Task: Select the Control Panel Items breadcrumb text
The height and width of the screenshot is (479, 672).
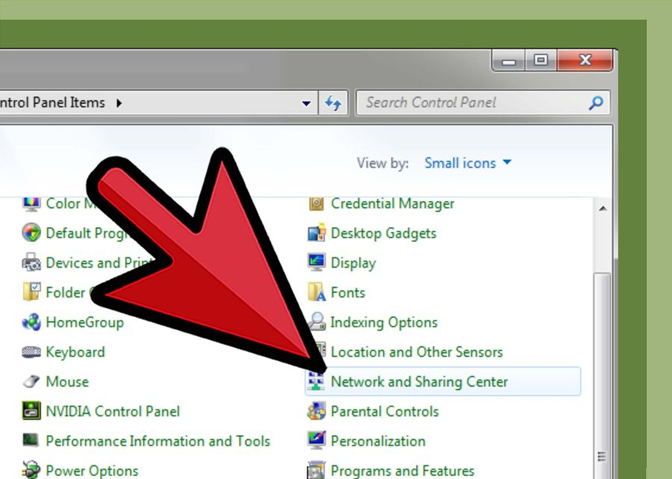Action: [x=52, y=102]
